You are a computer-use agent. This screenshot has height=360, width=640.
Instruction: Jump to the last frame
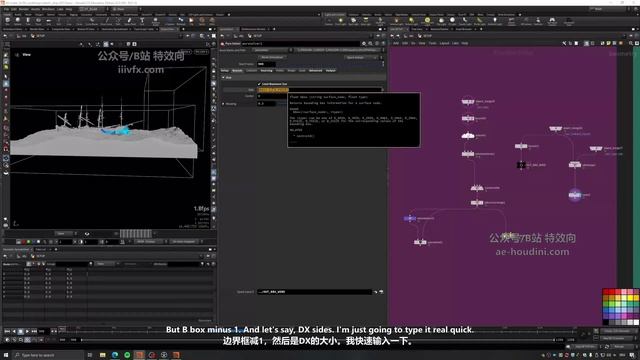coord(34,331)
